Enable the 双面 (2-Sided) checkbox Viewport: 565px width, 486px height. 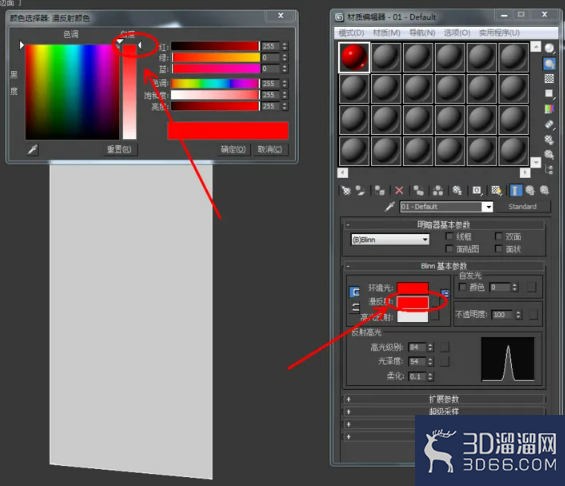click(x=499, y=236)
